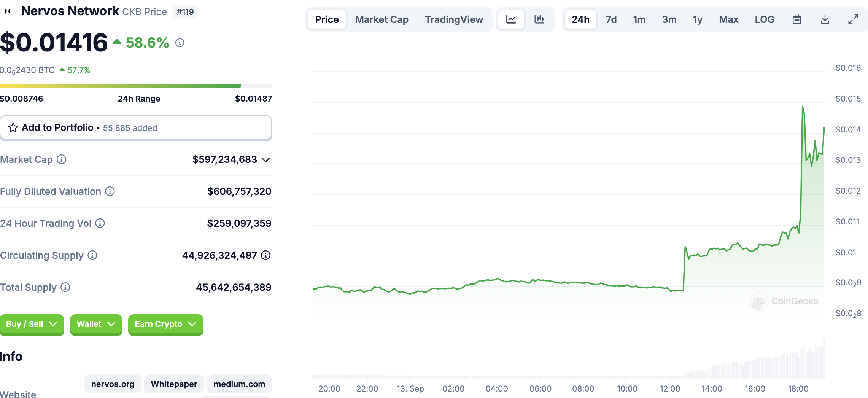Expand the Market Cap value chevron
Image resolution: width=868 pixels, height=398 pixels.
point(266,160)
